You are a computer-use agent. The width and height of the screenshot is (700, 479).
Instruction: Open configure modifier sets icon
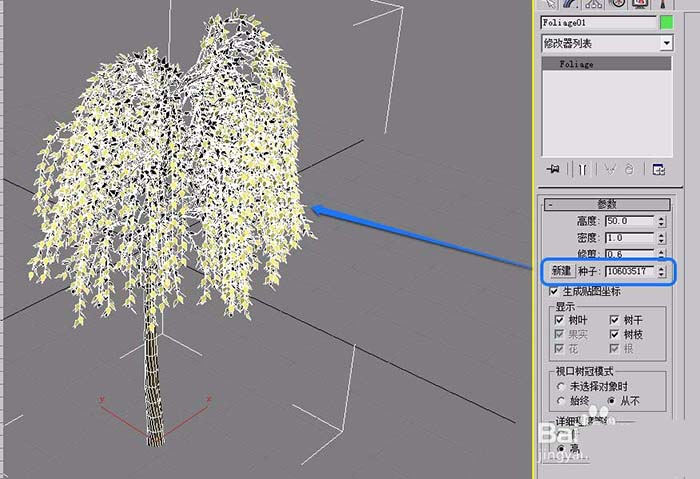tap(658, 169)
